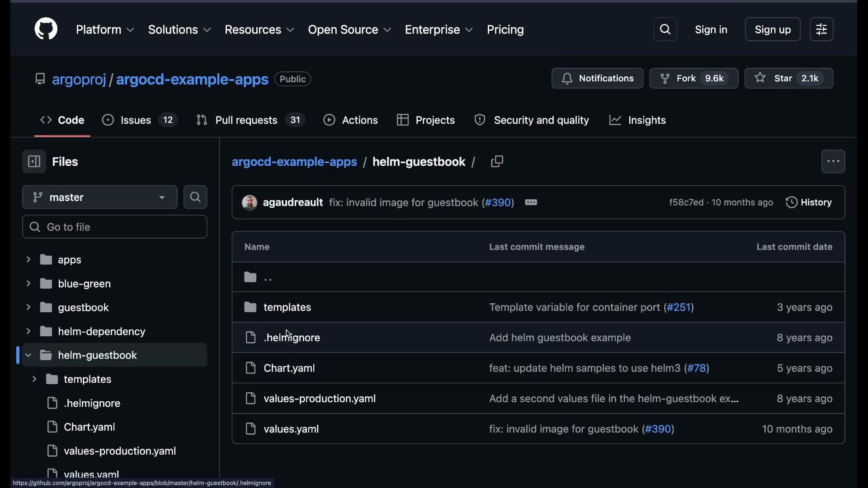Select values-production.yaml in the file tree
The height and width of the screenshot is (488, 868).
click(120, 451)
